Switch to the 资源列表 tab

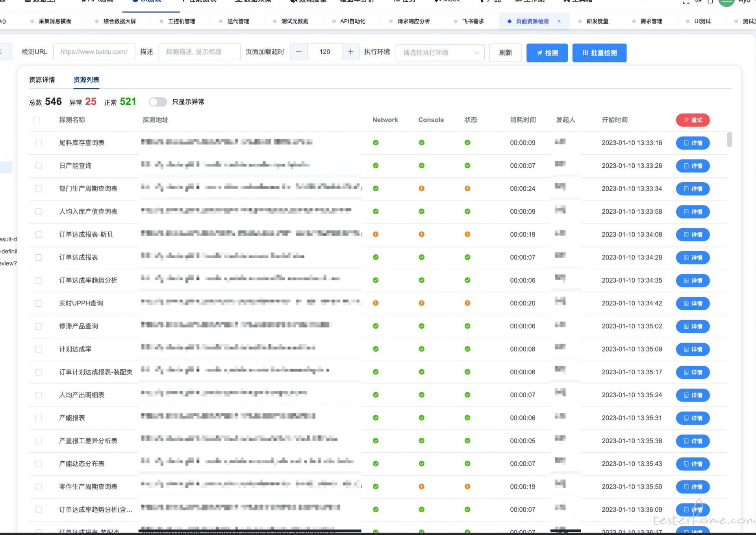(x=87, y=80)
